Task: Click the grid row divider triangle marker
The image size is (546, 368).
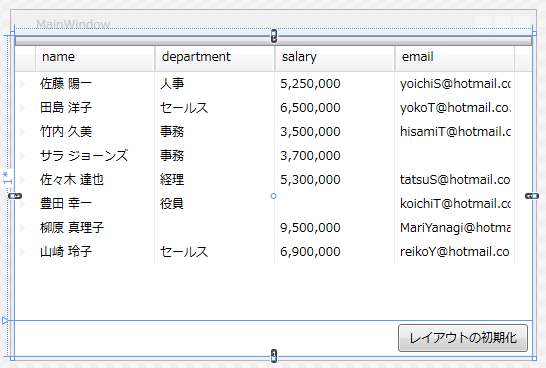Action: (x=5, y=320)
